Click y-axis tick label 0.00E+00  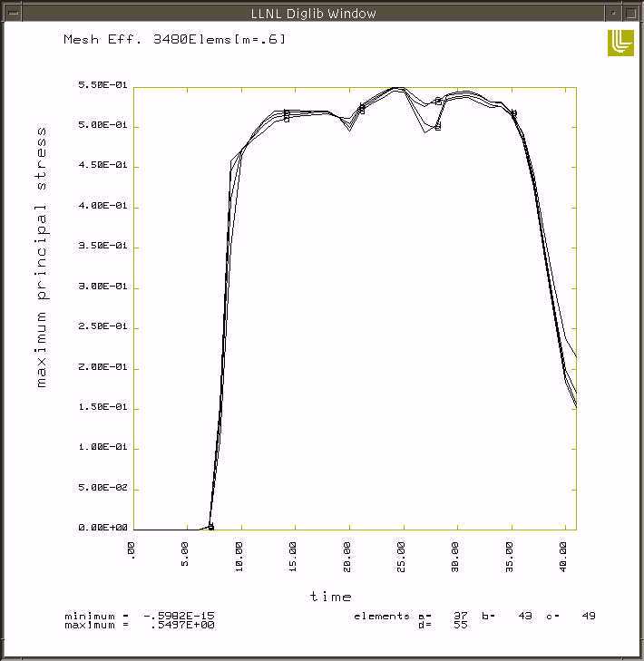(x=102, y=528)
